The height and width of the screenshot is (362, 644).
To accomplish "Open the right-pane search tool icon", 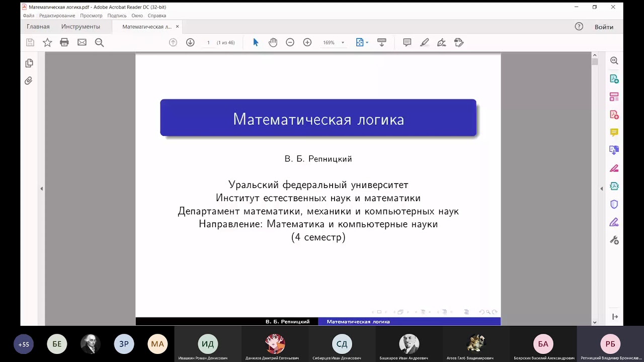I will click(614, 61).
